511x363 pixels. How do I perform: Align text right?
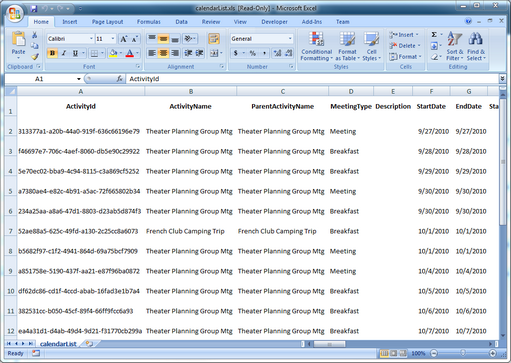[175, 53]
